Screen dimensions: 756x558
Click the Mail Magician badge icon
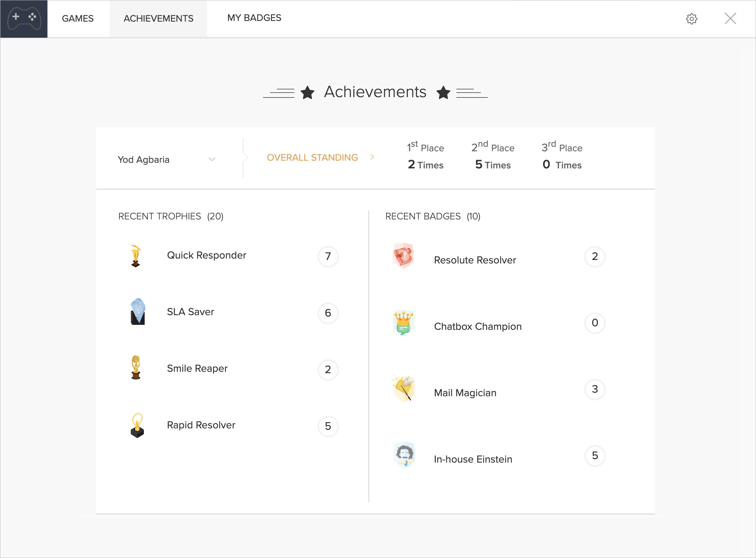tap(404, 389)
